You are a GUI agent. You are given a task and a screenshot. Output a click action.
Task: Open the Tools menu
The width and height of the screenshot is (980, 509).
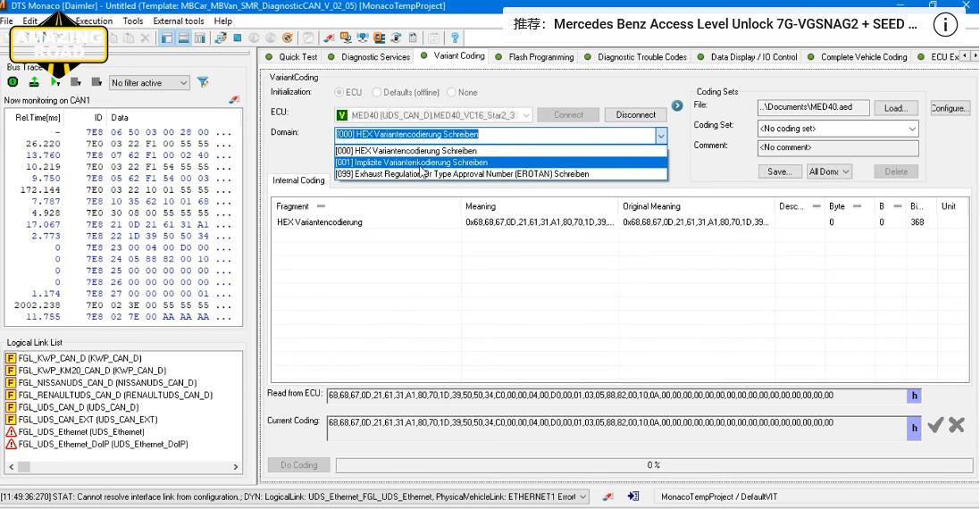[x=132, y=21]
